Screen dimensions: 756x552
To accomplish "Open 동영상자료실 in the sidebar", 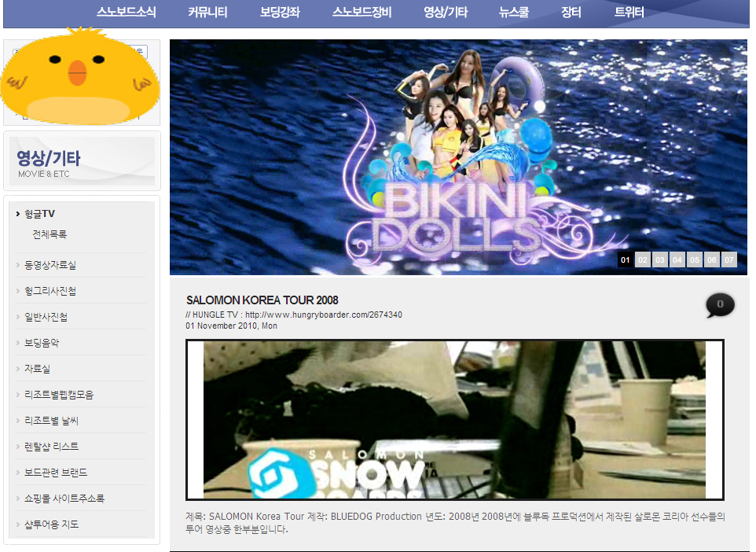I will pyautogui.click(x=50, y=265).
